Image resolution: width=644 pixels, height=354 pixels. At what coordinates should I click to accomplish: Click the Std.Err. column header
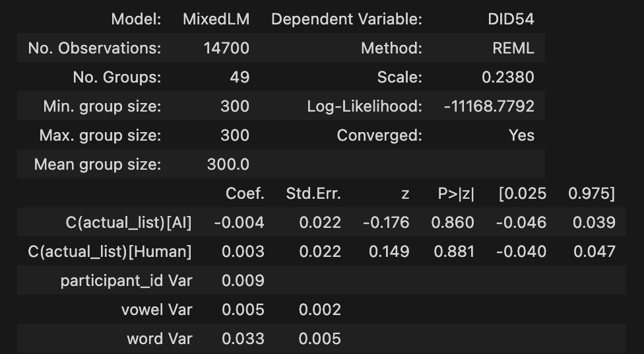click(x=313, y=194)
